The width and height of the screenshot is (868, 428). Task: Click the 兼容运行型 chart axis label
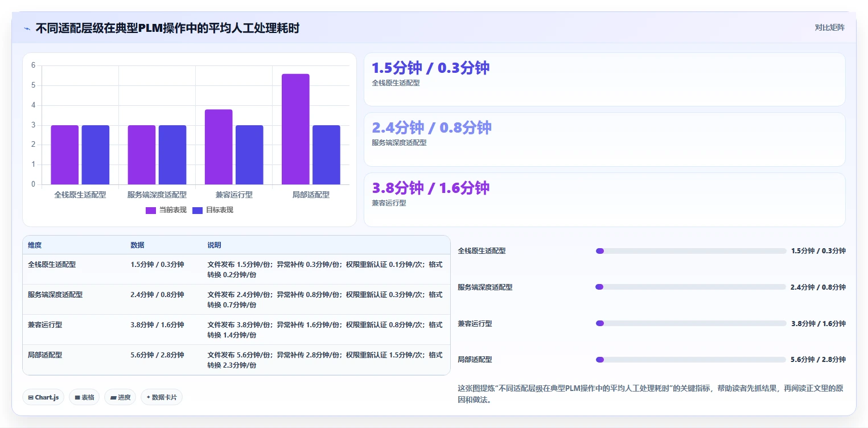(234, 195)
